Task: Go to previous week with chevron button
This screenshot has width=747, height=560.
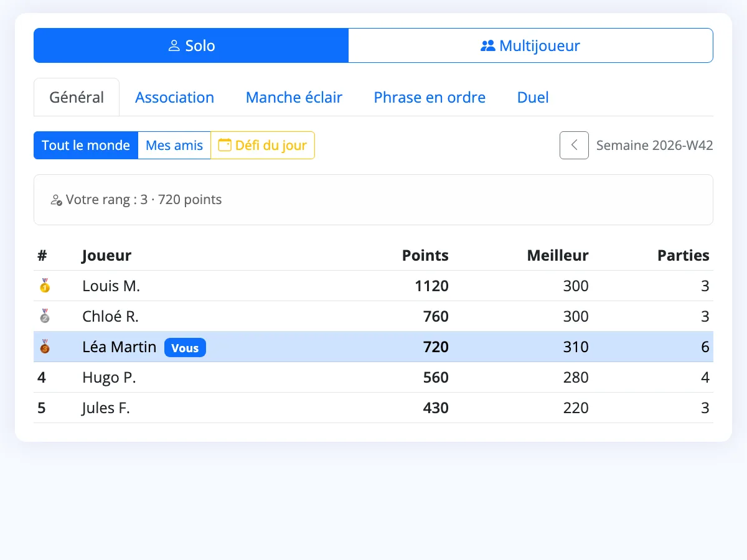Action: pos(574,145)
